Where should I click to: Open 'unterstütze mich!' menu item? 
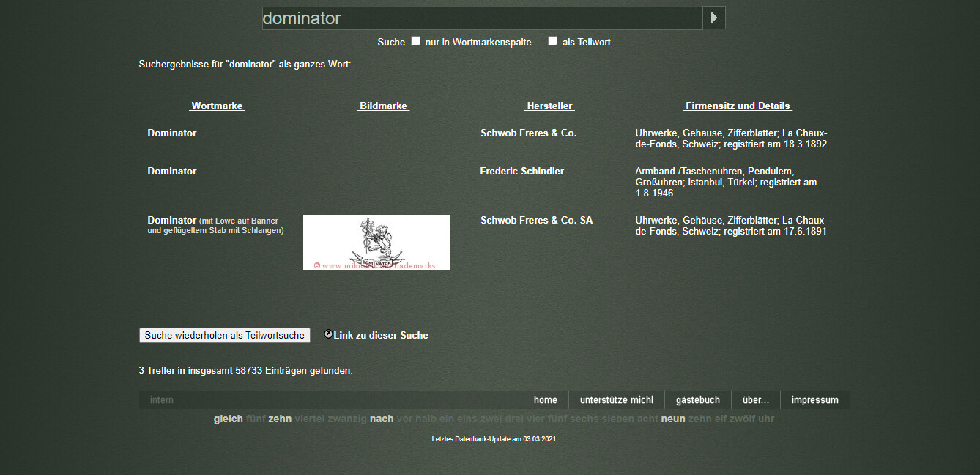616,400
